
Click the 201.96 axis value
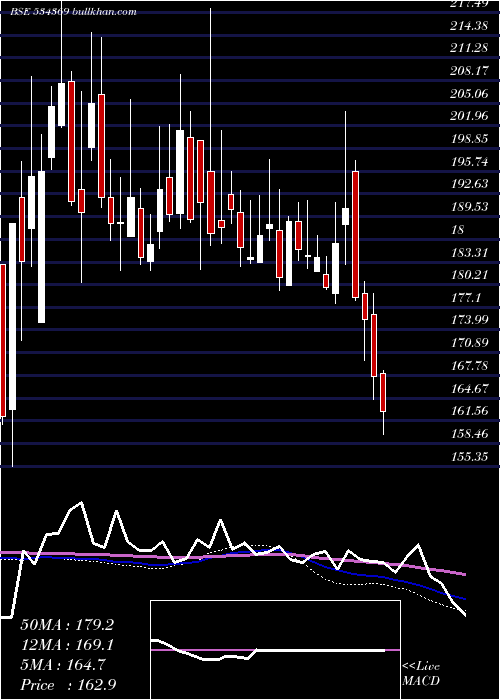[469, 117]
